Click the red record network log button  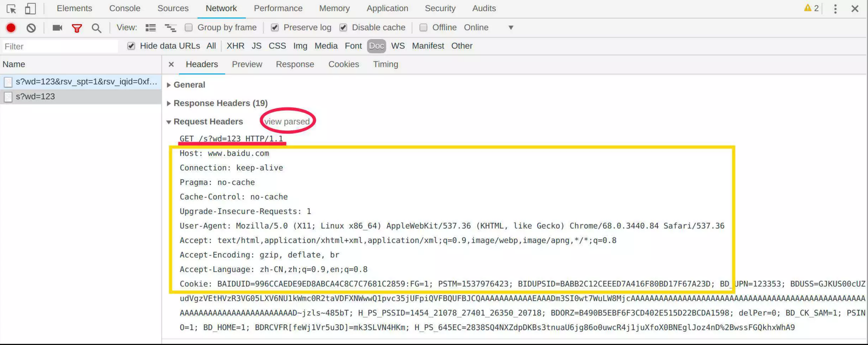tap(11, 28)
